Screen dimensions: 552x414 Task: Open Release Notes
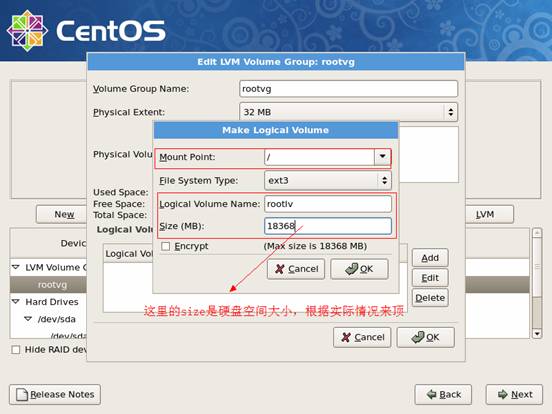click(x=55, y=394)
